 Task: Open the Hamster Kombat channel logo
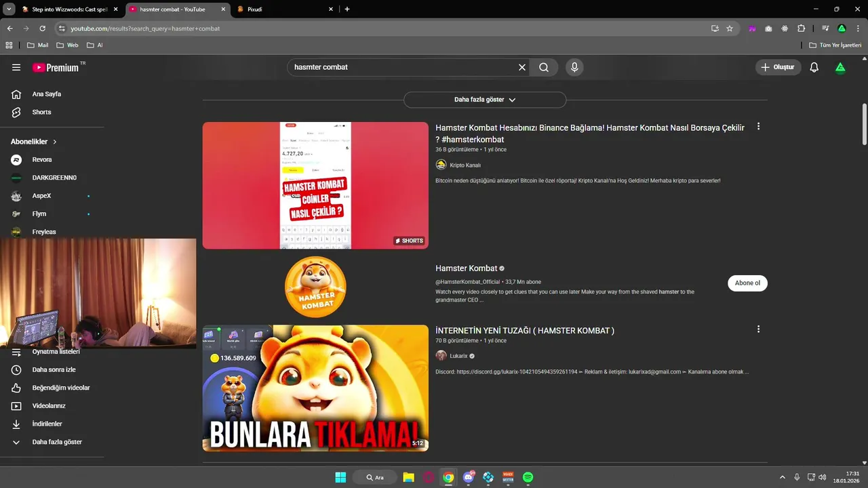pyautogui.click(x=315, y=287)
